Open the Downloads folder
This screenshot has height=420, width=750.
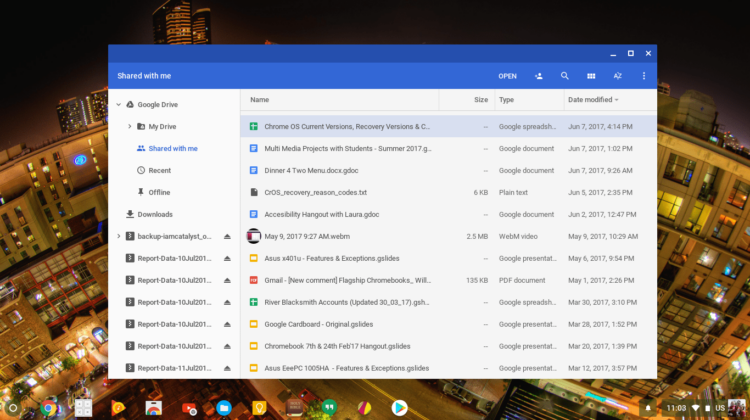(x=154, y=214)
